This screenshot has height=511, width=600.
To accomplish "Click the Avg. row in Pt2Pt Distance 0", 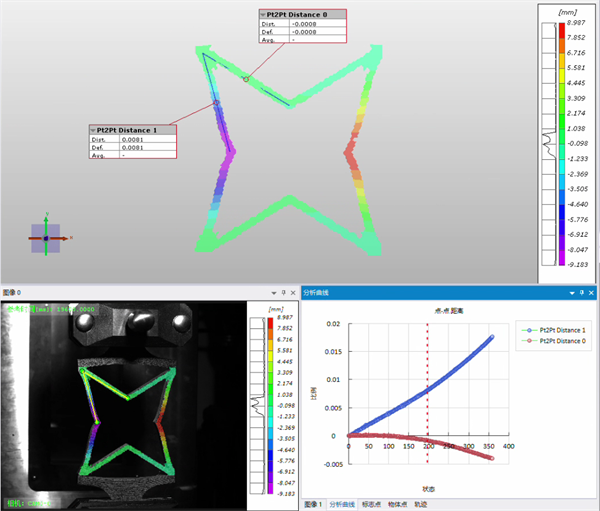I will pos(303,39).
